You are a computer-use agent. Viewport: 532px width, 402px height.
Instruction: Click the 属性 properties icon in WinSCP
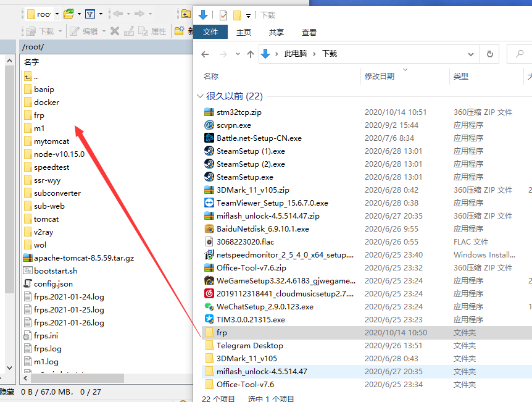pos(143,31)
